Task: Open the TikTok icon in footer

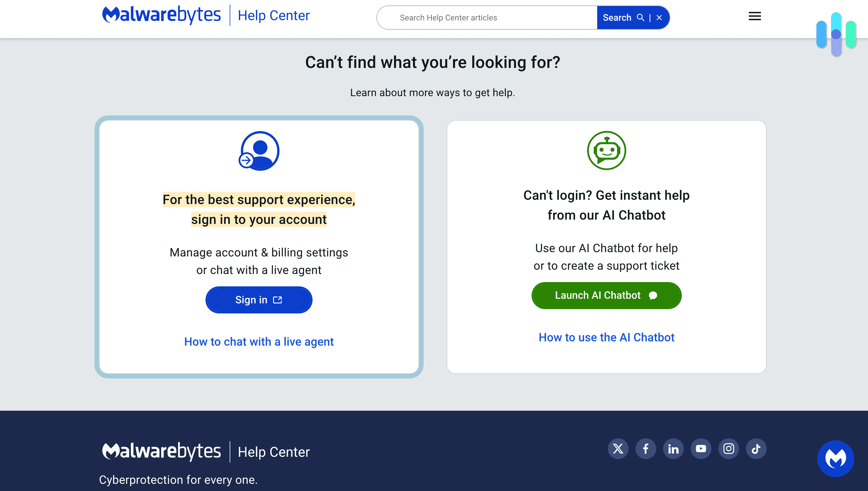Action: (756, 448)
